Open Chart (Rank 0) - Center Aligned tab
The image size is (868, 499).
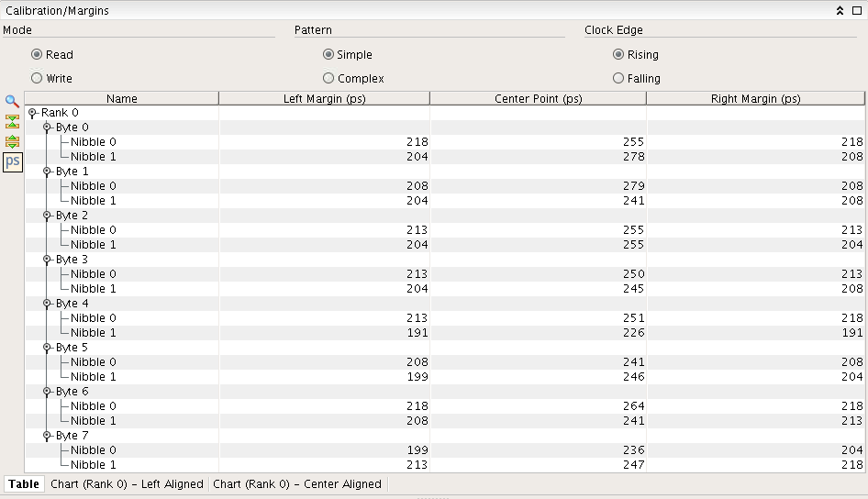(x=296, y=484)
